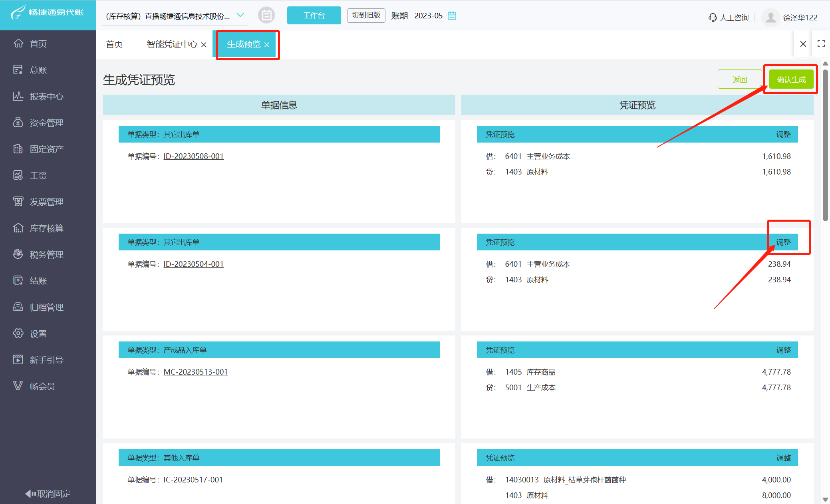Expand the company name dropdown
Image resolution: width=830 pixels, height=504 pixels.
coord(240,15)
